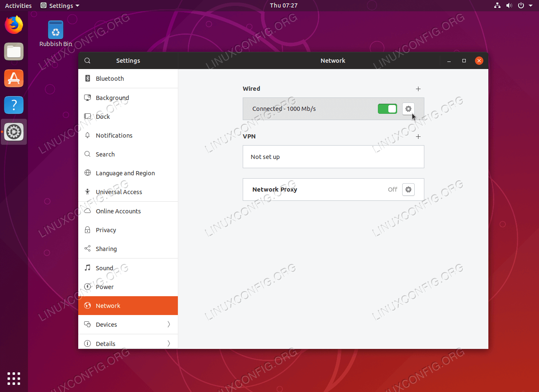Image resolution: width=539 pixels, height=392 pixels.
Task: Open the Bluetooth settings section
Action: [x=110, y=79]
